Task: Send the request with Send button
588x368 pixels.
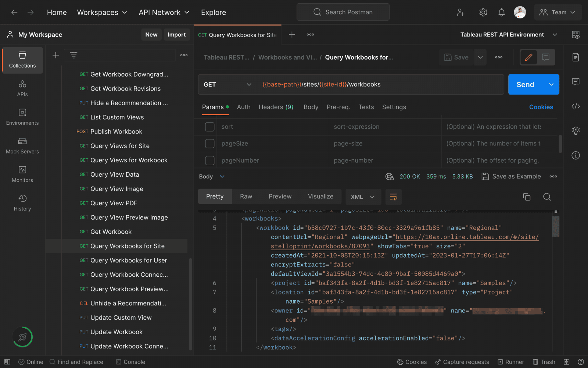Action: 526,85
